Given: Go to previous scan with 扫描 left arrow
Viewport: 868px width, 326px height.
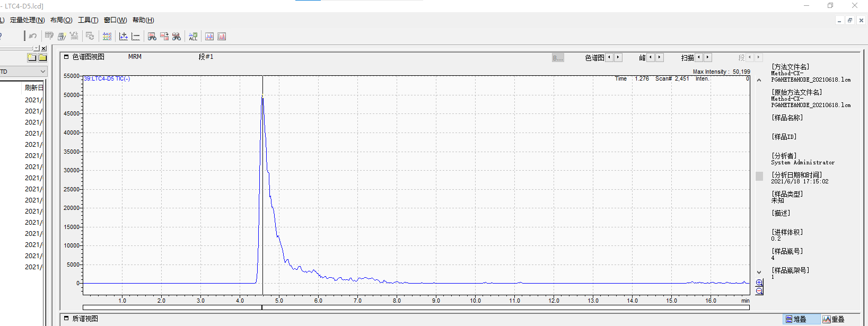Looking at the screenshot, I should click(699, 57).
